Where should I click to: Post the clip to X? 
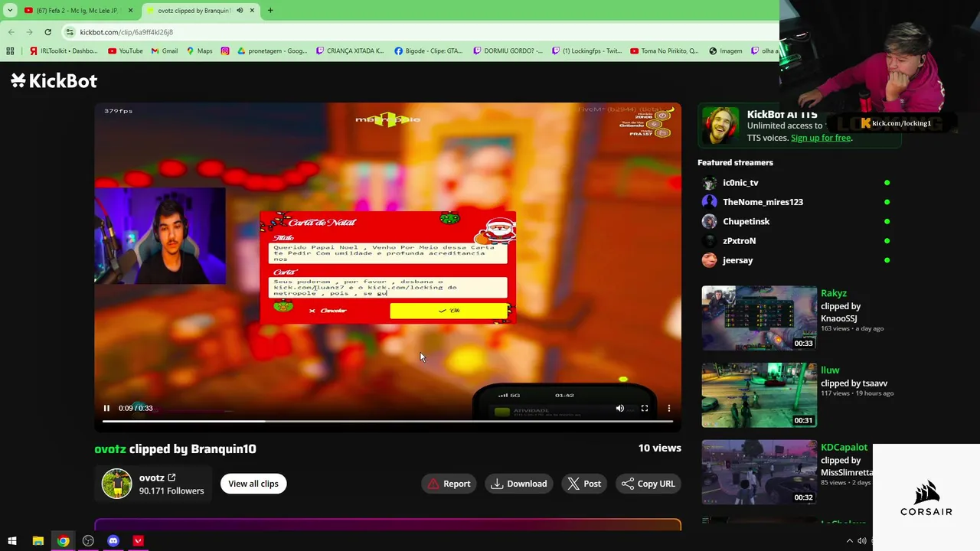(584, 484)
